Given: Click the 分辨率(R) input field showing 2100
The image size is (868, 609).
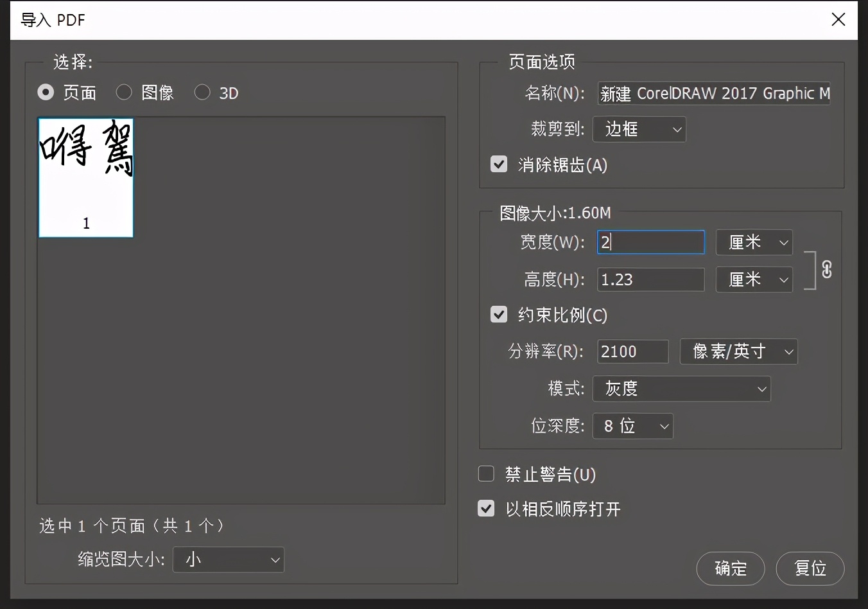Looking at the screenshot, I should (633, 351).
